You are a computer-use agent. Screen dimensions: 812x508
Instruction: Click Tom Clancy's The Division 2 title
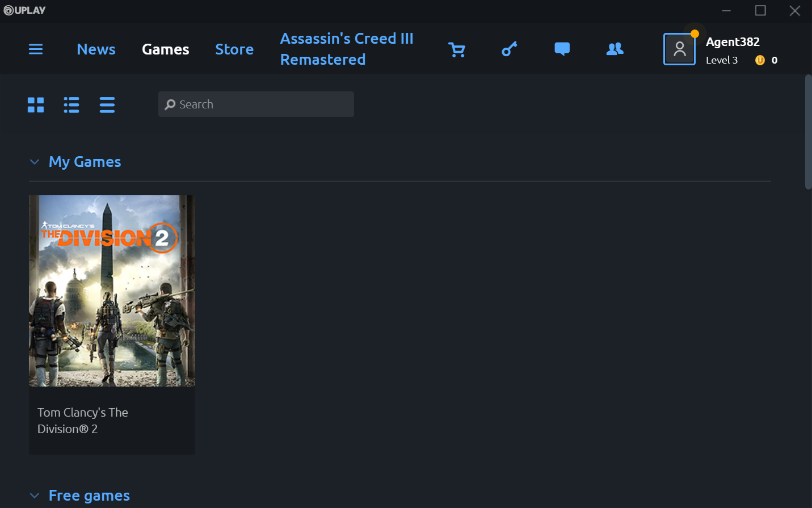pos(83,421)
